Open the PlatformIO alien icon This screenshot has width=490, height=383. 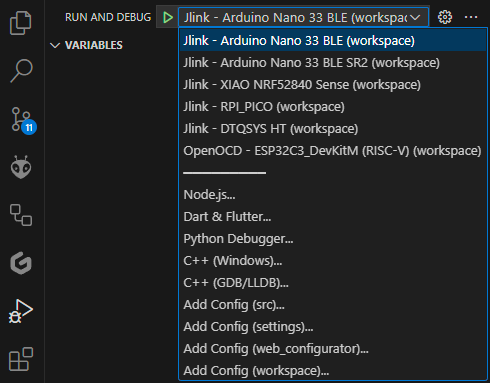[21, 167]
